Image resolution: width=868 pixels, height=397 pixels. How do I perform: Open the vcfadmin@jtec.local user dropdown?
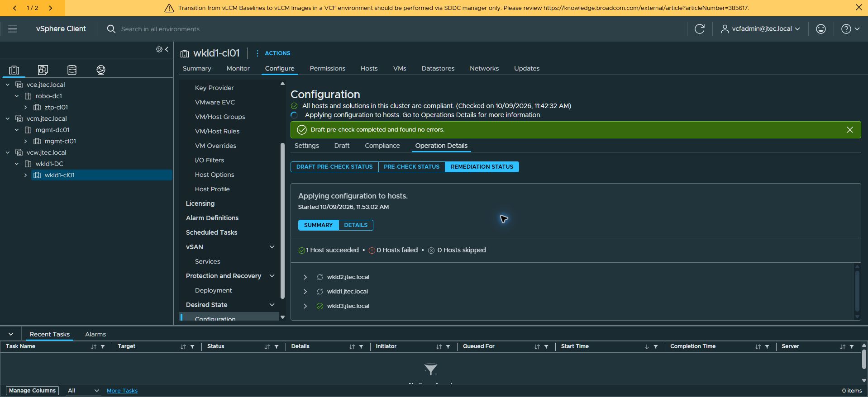coord(761,29)
